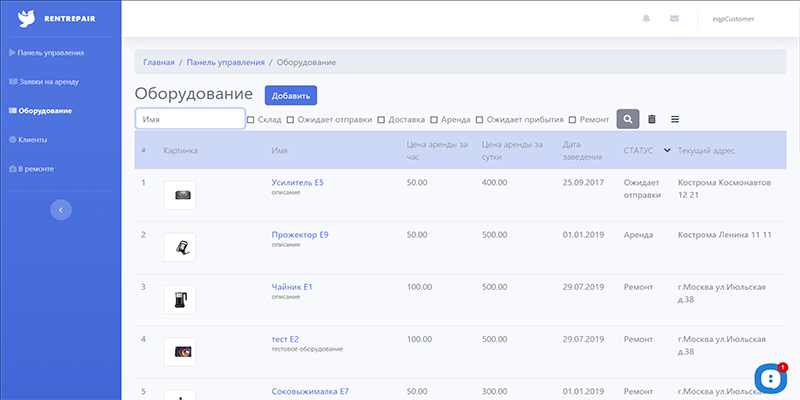Image resolution: width=800 pixels, height=400 pixels.
Task: Enable the Доставка filter checkbox
Action: 381,120
